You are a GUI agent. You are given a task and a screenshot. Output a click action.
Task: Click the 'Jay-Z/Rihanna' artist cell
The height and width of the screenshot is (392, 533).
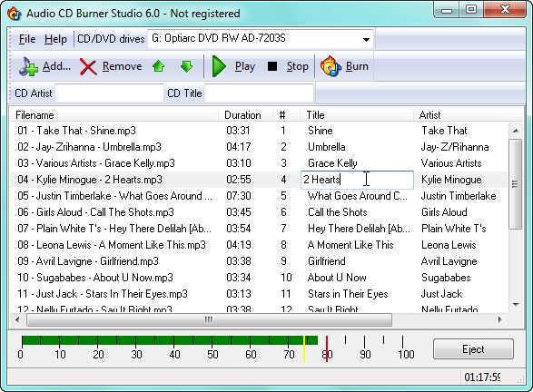point(455,147)
